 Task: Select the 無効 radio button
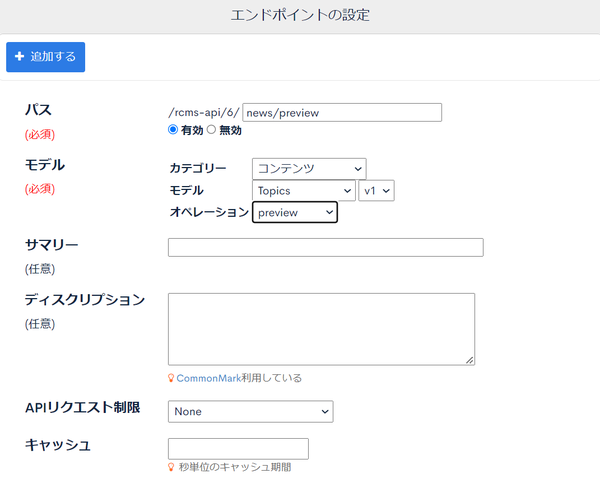pos(212,130)
